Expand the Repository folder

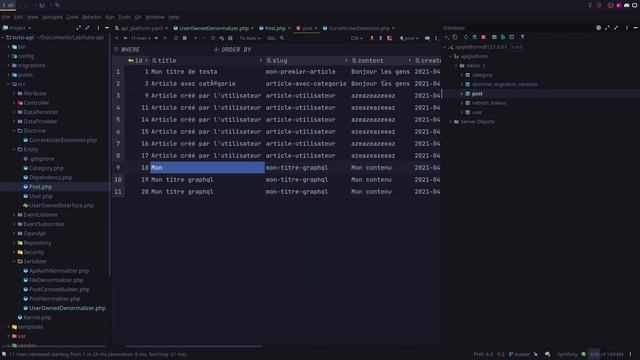pyautogui.click(x=14, y=243)
